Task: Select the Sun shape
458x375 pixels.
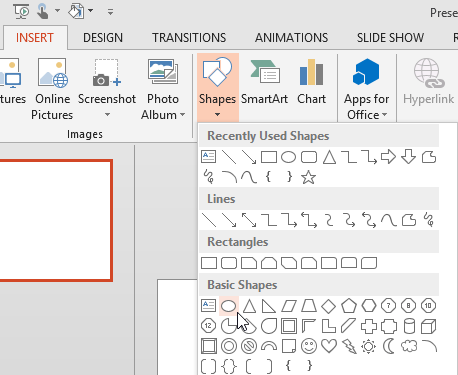Action: (369, 346)
